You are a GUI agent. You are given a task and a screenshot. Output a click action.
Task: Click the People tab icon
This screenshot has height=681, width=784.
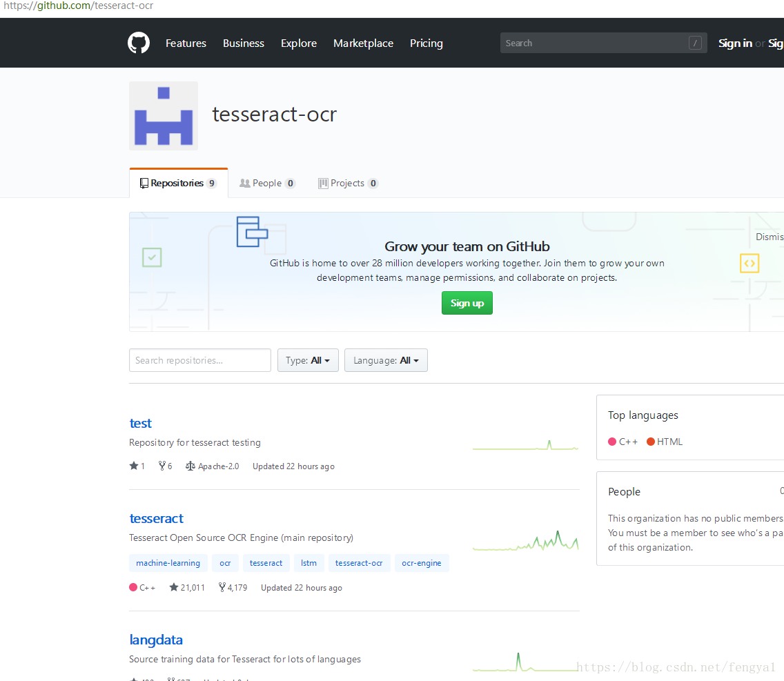245,184
